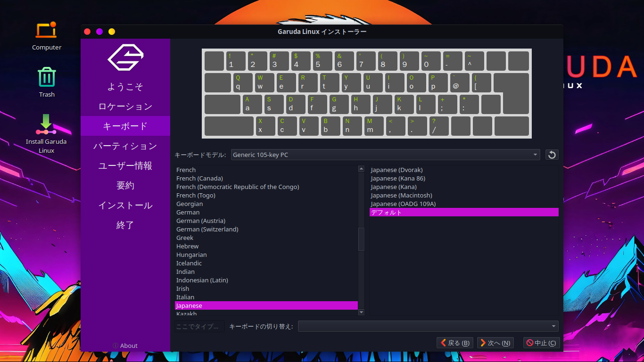This screenshot has width=644, height=362.
Task: Choose the Japanese (OADG 109A) variant
Action: [x=464, y=204]
